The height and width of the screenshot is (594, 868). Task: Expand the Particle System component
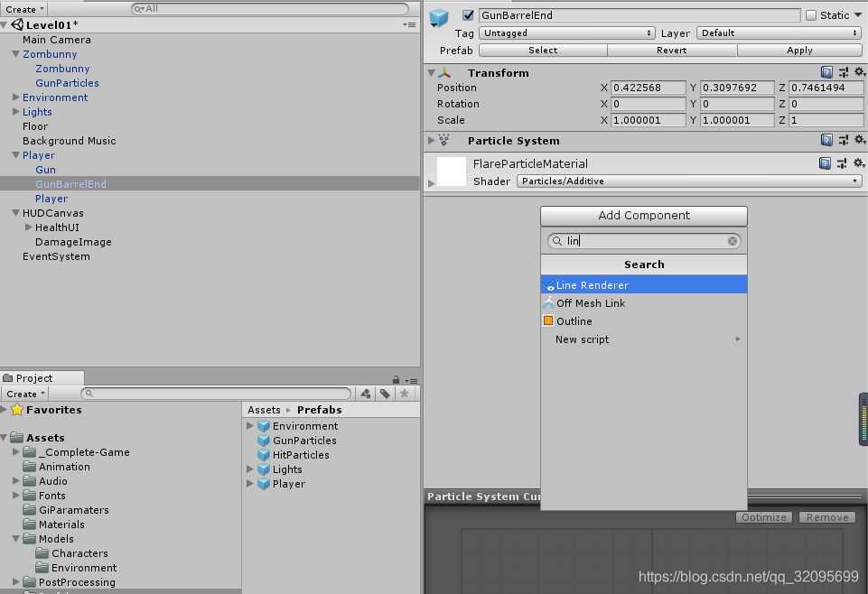click(x=431, y=141)
